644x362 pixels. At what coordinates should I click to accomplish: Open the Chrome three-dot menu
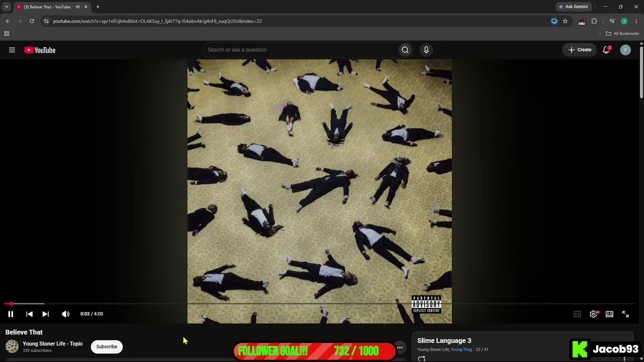click(636, 21)
